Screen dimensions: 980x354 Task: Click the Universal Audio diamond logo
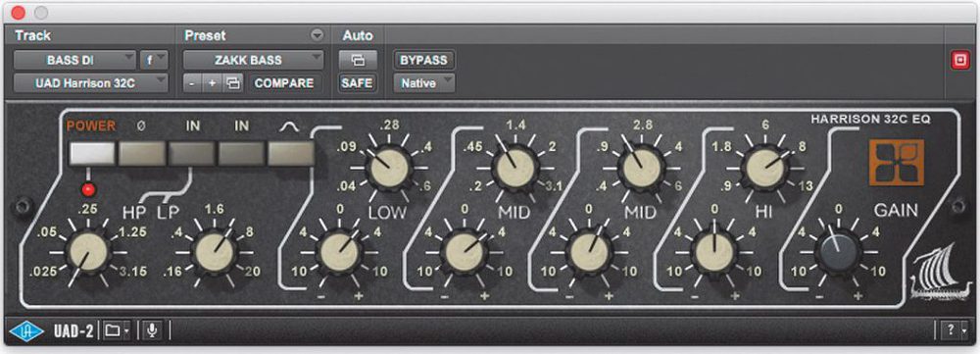click(x=25, y=329)
